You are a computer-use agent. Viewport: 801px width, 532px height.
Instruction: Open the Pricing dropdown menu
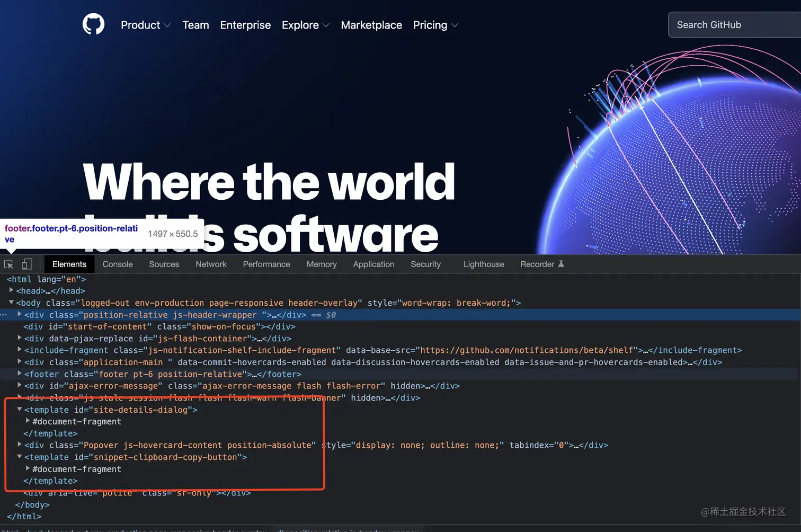click(435, 25)
